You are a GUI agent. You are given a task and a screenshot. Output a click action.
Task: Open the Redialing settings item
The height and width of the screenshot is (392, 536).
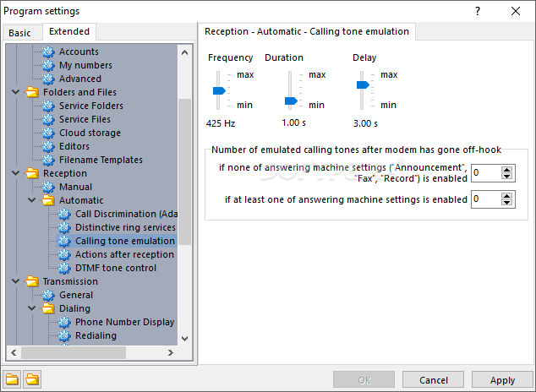[96, 335]
